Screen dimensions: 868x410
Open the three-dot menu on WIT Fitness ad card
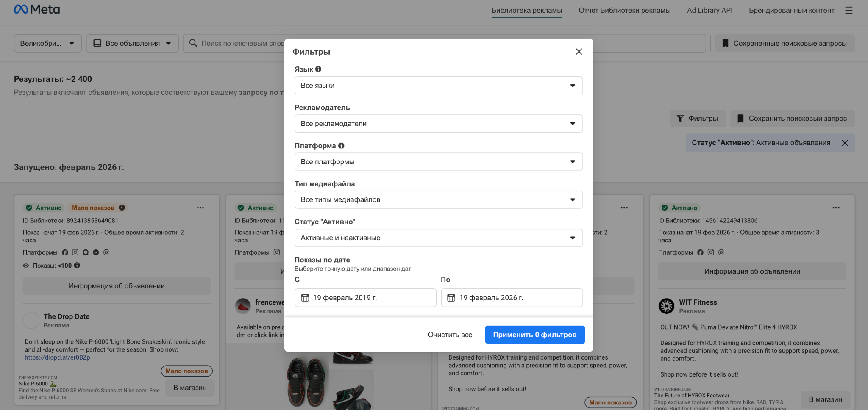click(835, 208)
